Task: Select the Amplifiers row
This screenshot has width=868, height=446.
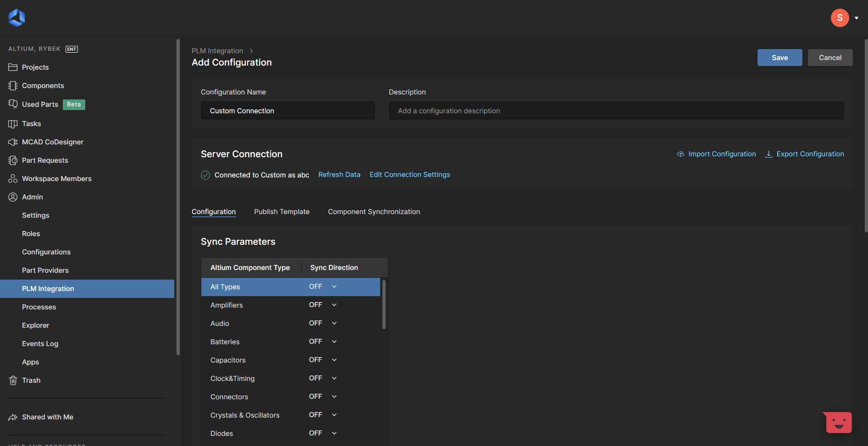Action: pos(291,305)
